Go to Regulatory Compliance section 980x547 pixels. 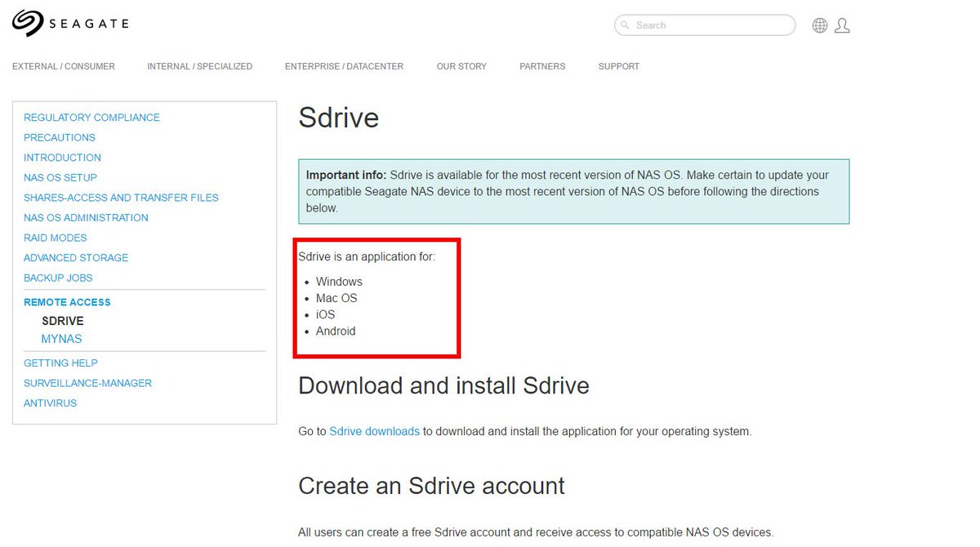coord(91,118)
